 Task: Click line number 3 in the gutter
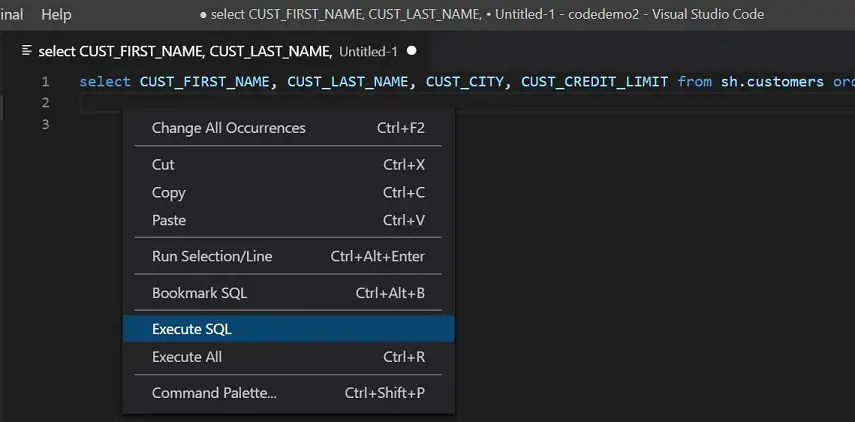pyautogui.click(x=45, y=124)
